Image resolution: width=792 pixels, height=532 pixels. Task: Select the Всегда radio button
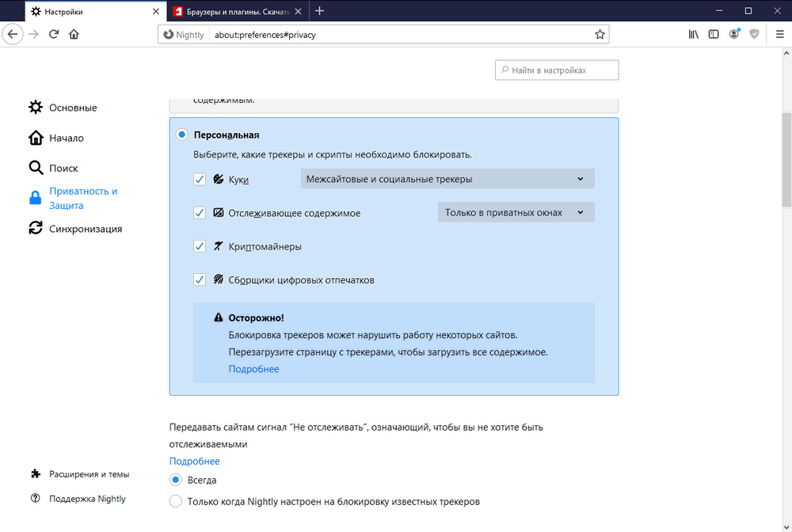tap(175, 480)
